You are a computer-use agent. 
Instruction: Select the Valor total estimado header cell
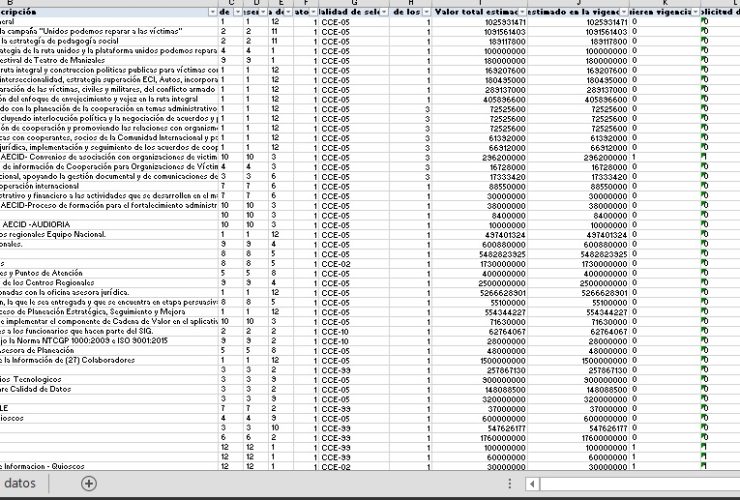(x=479, y=12)
